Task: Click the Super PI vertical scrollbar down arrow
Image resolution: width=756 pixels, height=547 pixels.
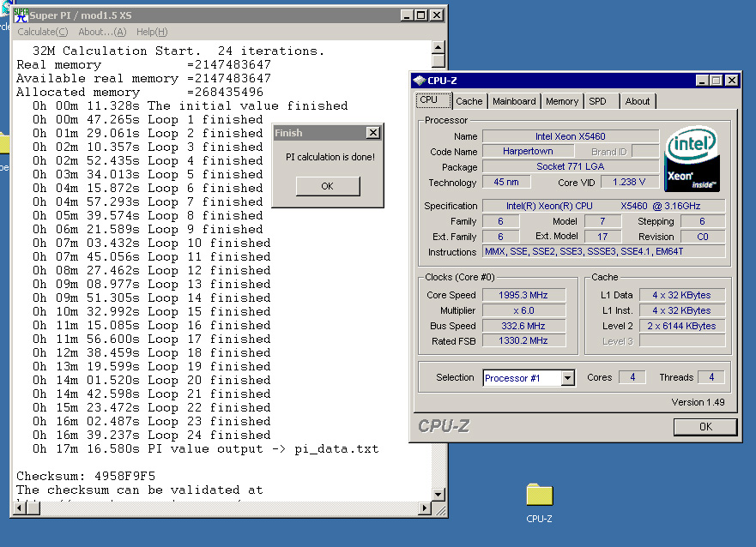Action: click(438, 494)
